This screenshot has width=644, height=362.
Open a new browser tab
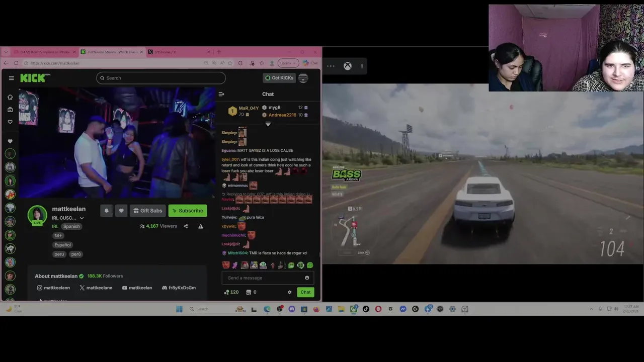click(218, 52)
